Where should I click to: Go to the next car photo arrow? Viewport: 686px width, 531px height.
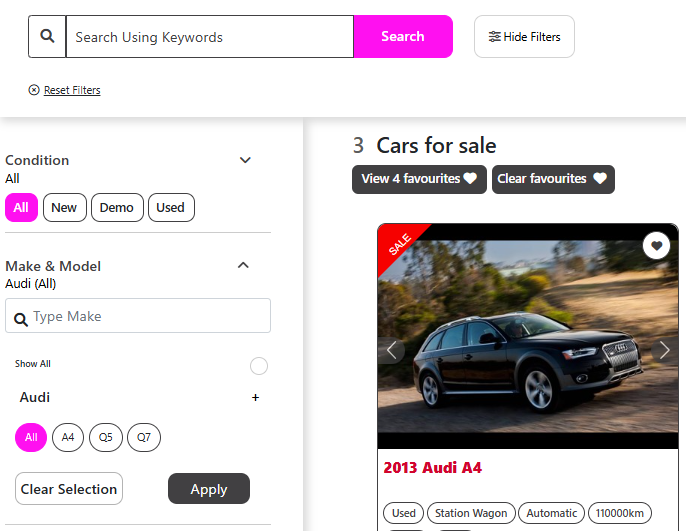pos(664,350)
